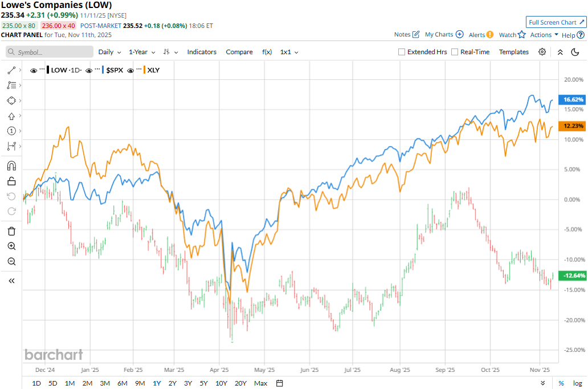Open the Indicators menu

pyautogui.click(x=202, y=52)
